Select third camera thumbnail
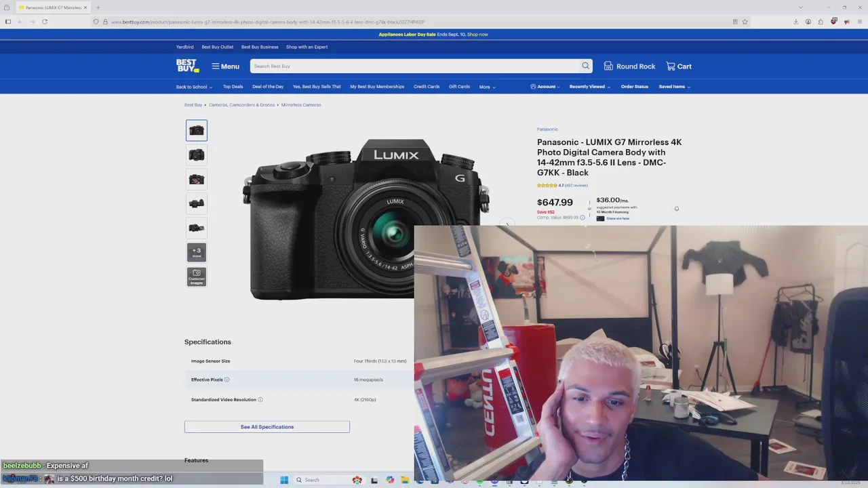Screen dimensions: 868x488 click(197, 179)
